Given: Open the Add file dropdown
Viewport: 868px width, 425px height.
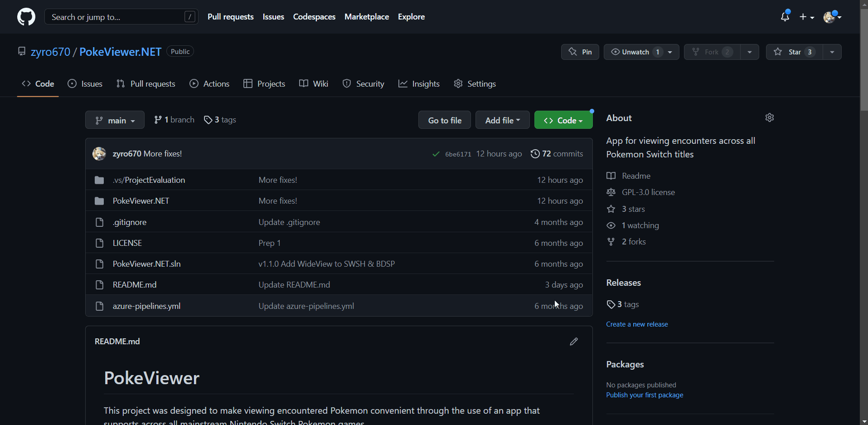Looking at the screenshot, I should click(x=503, y=120).
